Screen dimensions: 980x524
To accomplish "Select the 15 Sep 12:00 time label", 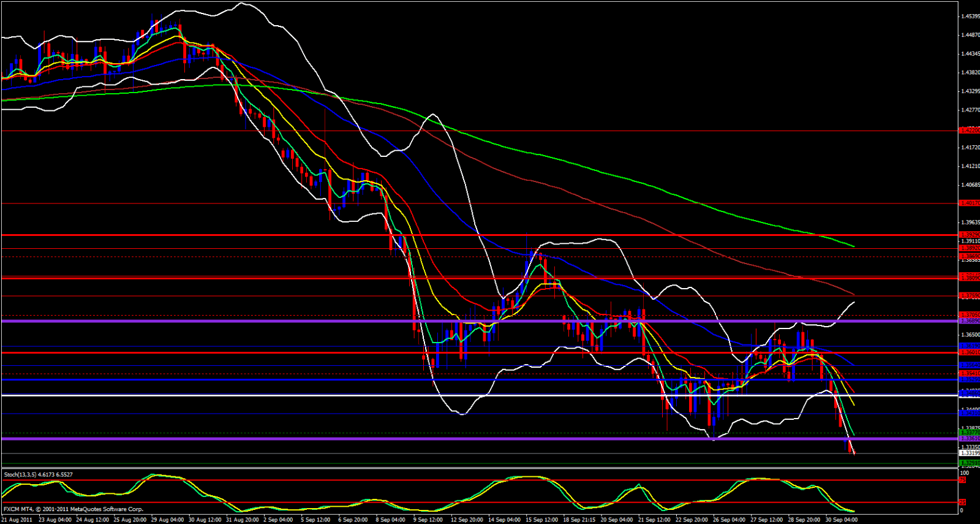I will coord(541,520).
